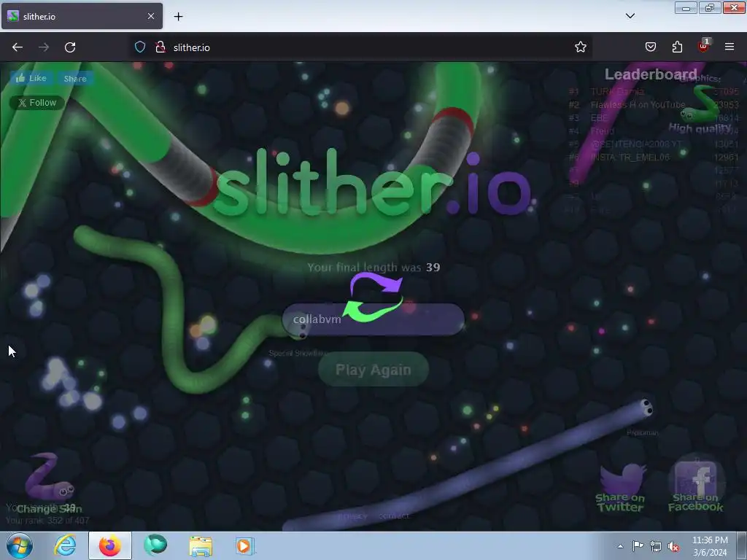Viewport: 747px width, 560px height.
Task: Open the tracking protection shield icon
Action: (139, 47)
